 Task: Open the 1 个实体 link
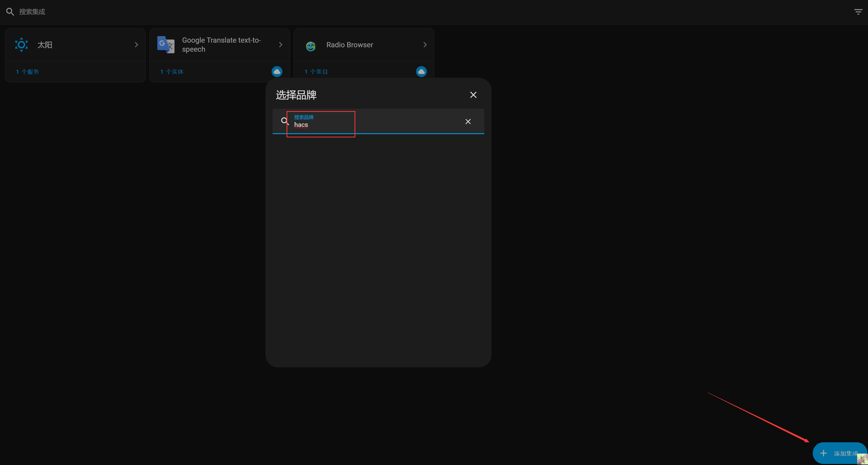(x=172, y=72)
